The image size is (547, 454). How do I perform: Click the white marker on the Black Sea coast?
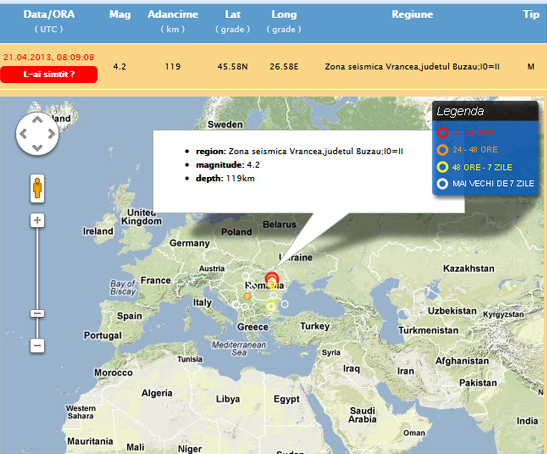285,304
